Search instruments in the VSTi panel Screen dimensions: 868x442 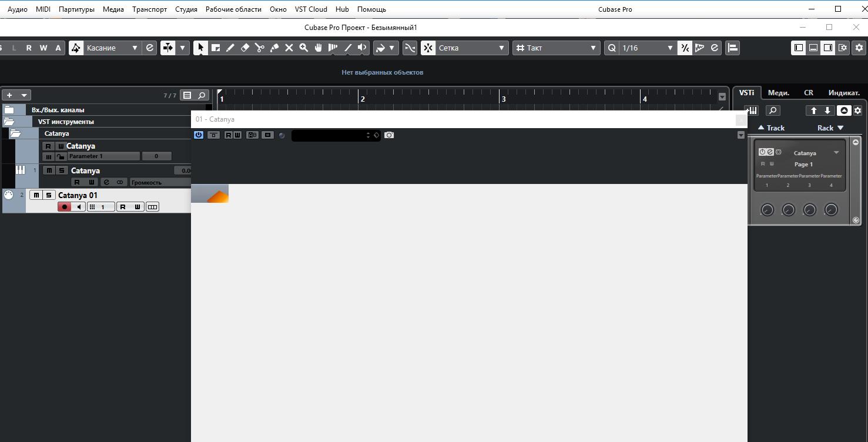coord(773,110)
